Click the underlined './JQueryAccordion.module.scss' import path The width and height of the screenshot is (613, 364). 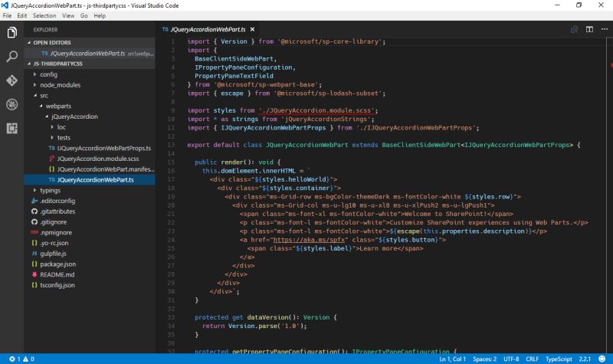coord(316,110)
